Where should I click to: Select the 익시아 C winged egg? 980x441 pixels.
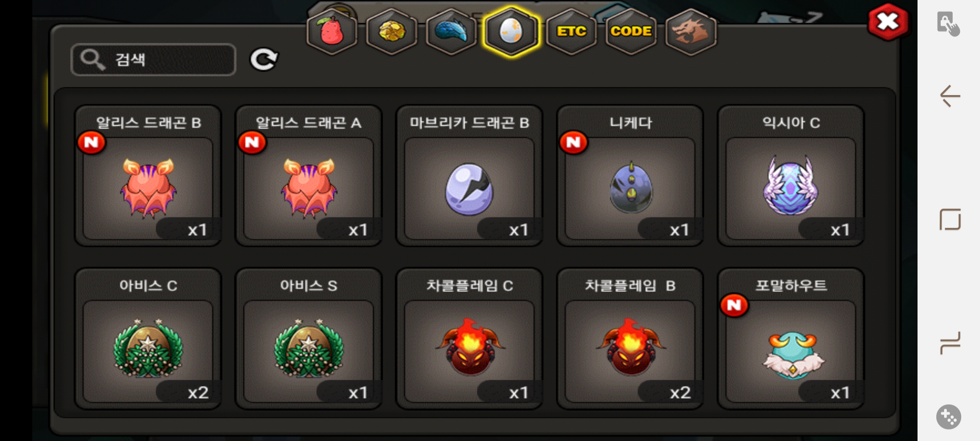[x=791, y=176]
